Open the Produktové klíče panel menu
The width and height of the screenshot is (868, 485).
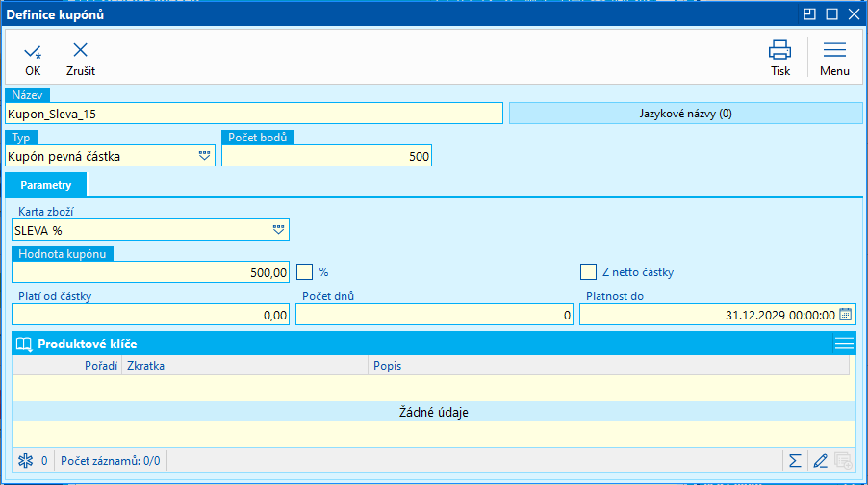point(844,344)
